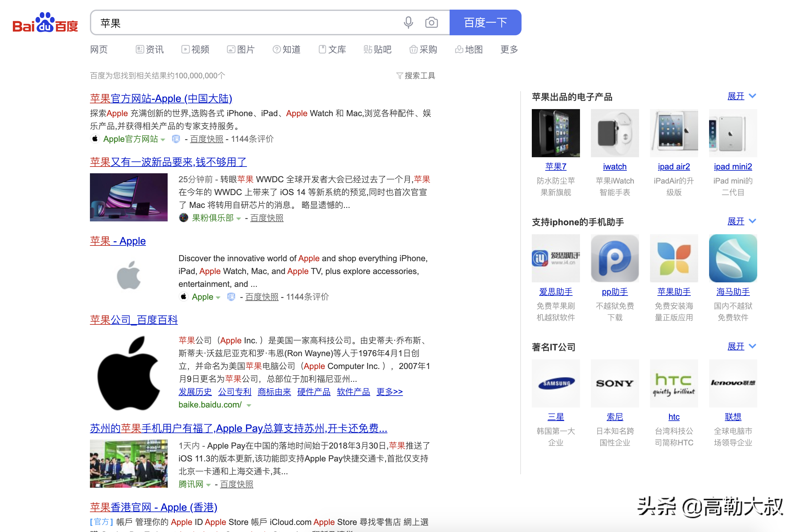Open 苹果又有一波新品要来,钱不够用了 article

[x=168, y=162]
